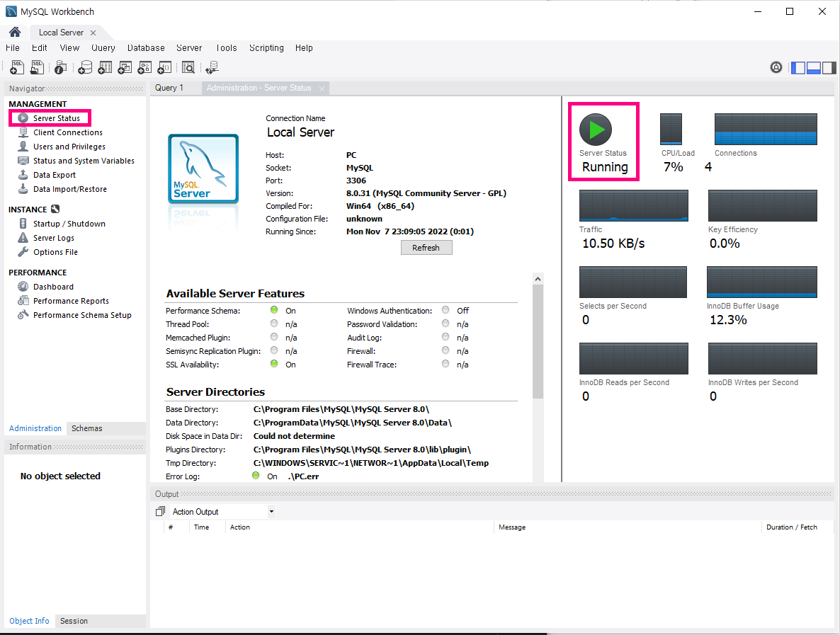
Task: Close the Local Server connection tab
Action: point(93,33)
